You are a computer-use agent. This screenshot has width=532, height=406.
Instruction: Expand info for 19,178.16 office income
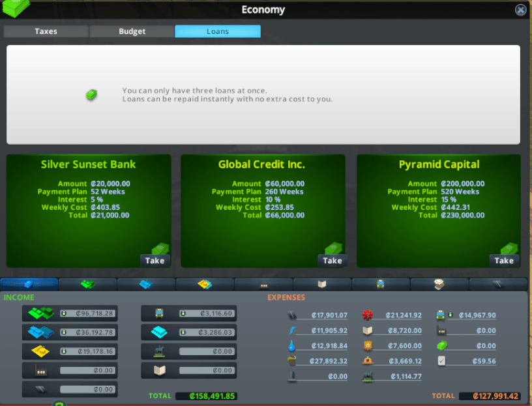(64, 351)
